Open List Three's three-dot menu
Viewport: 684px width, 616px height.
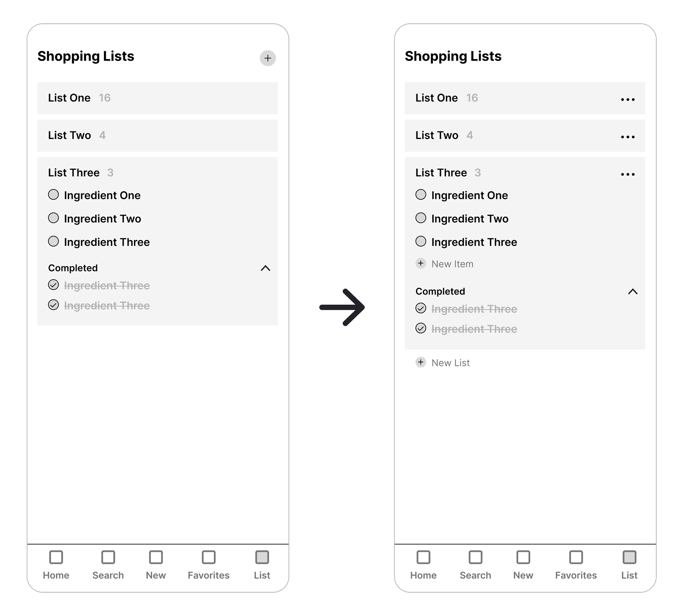click(627, 174)
